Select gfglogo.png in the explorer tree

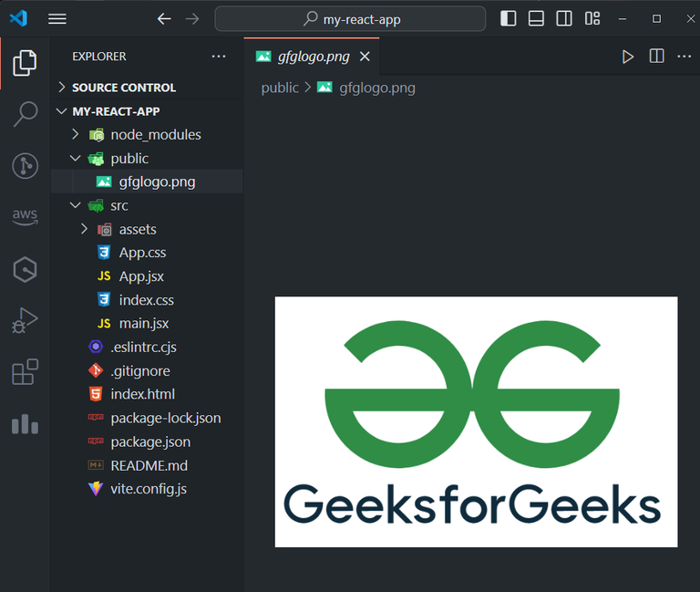[x=147, y=182]
